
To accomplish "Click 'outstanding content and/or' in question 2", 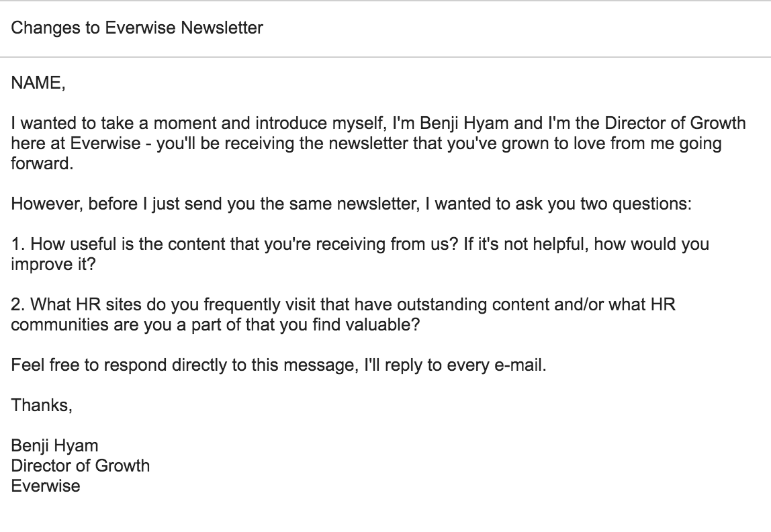I will (500, 304).
